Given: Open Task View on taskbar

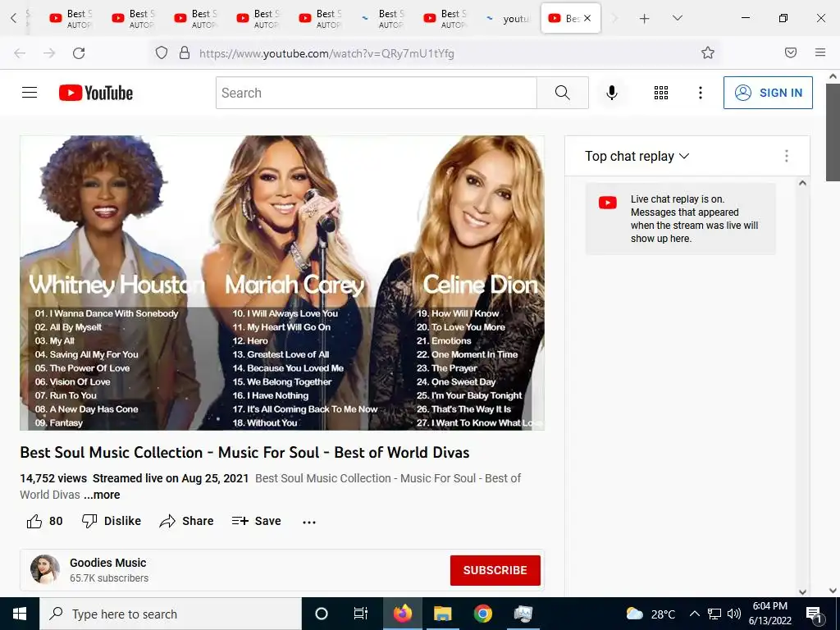Looking at the screenshot, I should 361,614.
